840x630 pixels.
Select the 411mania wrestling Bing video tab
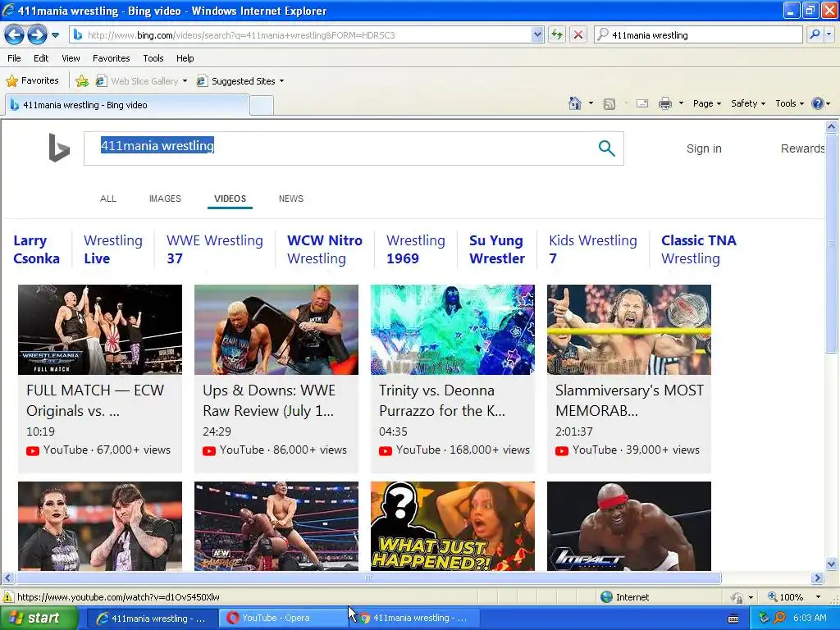127,105
